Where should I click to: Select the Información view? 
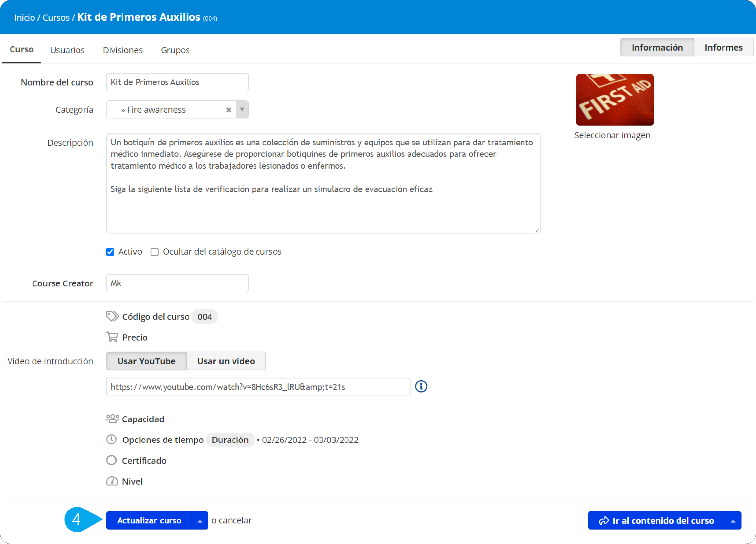(657, 47)
